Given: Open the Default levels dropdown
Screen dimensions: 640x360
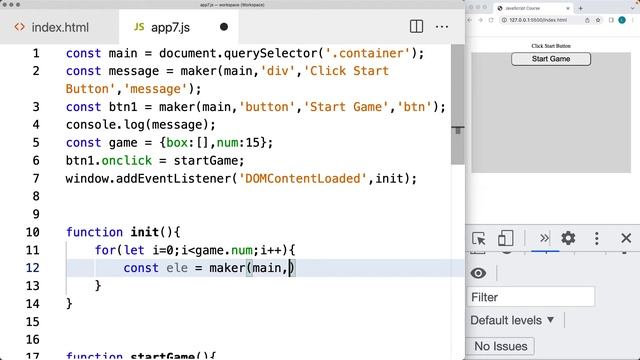Looking at the screenshot, I should [512, 320].
